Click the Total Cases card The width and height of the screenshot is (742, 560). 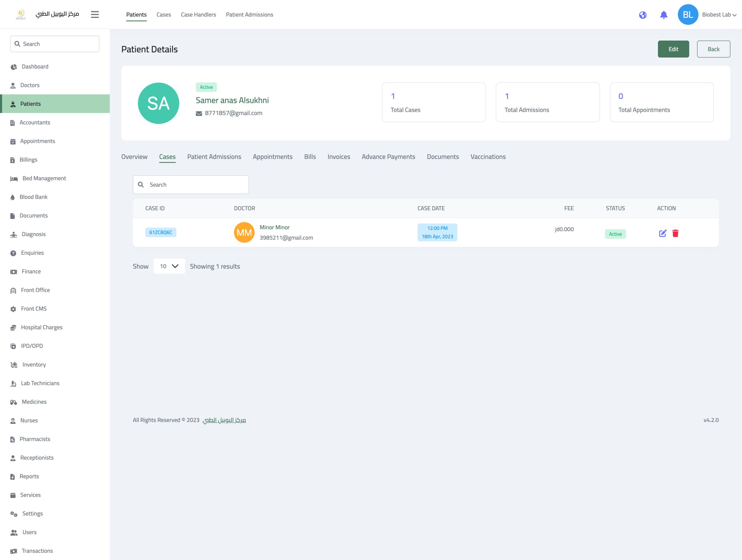pyautogui.click(x=433, y=102)
